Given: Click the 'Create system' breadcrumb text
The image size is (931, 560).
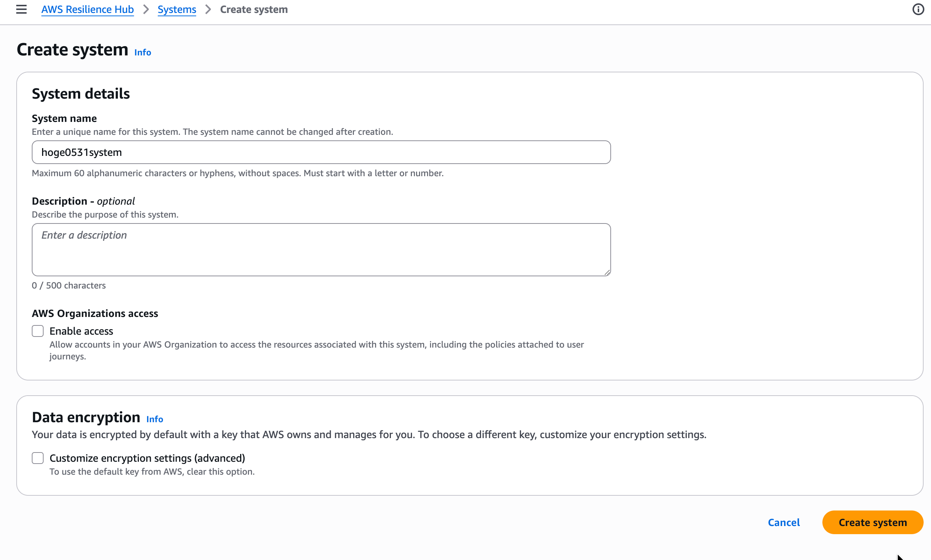Looking at the screenshot, I should pos(253,10).
